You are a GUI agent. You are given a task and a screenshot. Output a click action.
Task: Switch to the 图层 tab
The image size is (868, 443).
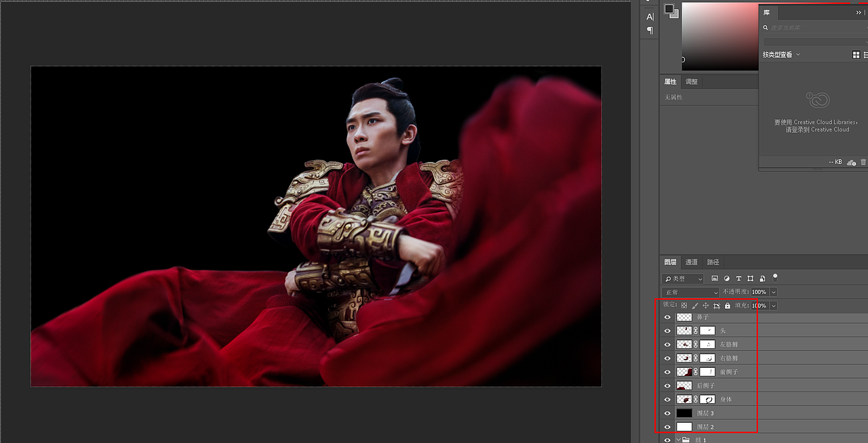click(670, 262)
